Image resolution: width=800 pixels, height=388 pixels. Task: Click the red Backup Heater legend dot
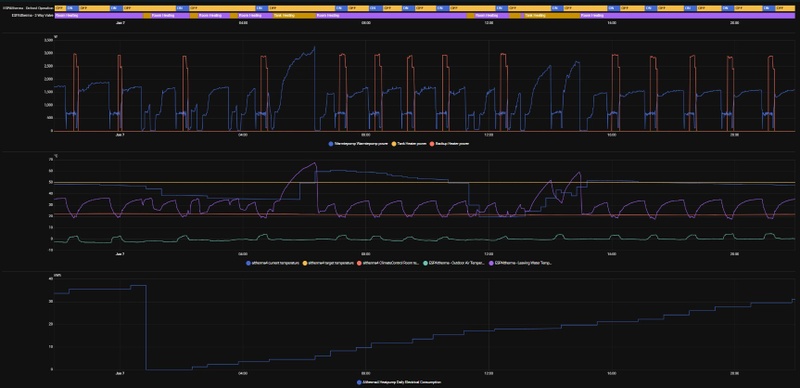(432, 144)
